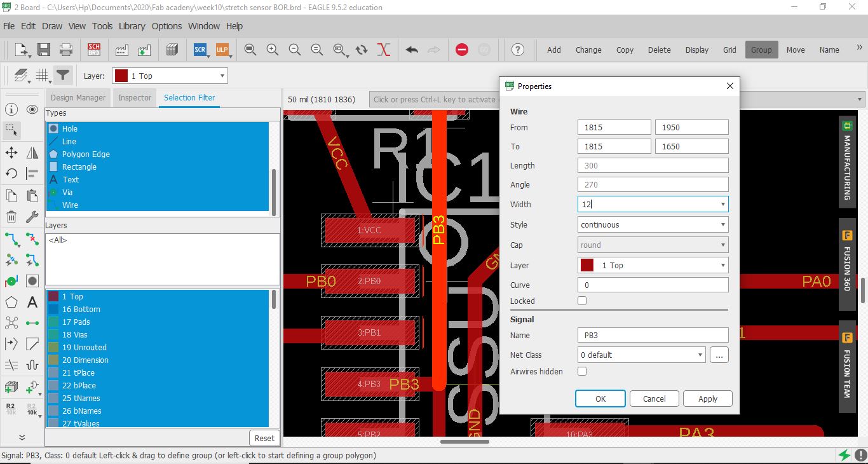Open the Layer dropdown in top toolbar
868x464 pixels.
coord(170,76)
